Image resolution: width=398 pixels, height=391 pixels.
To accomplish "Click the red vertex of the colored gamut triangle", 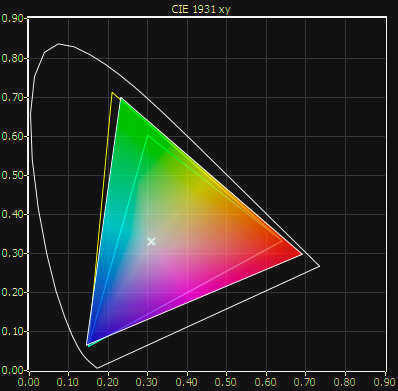I will tap(301, 254).
